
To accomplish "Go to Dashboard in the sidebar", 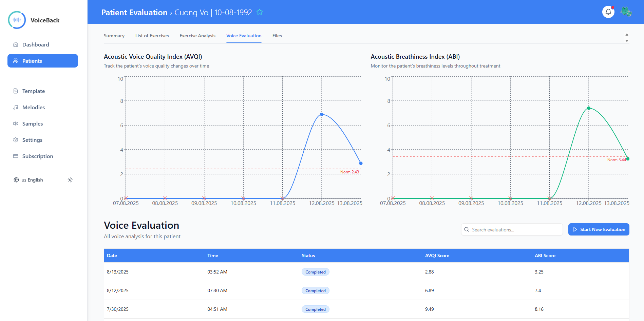I will 35,44.
